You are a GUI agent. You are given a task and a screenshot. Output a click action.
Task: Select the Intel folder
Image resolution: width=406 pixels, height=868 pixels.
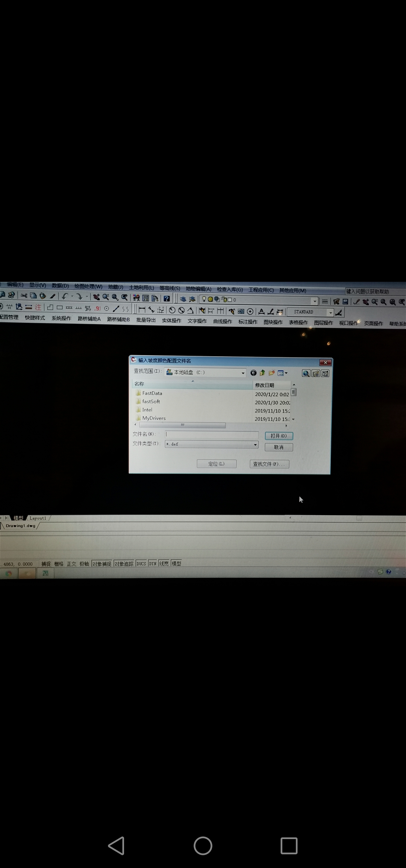click(144, 410)
